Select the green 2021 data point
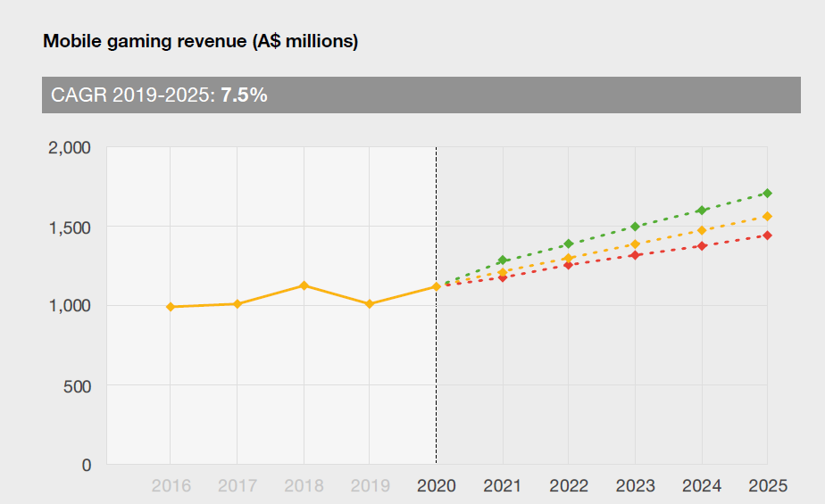Image resolution: width=825 pixels, height=504 pixels. [503, 260]
